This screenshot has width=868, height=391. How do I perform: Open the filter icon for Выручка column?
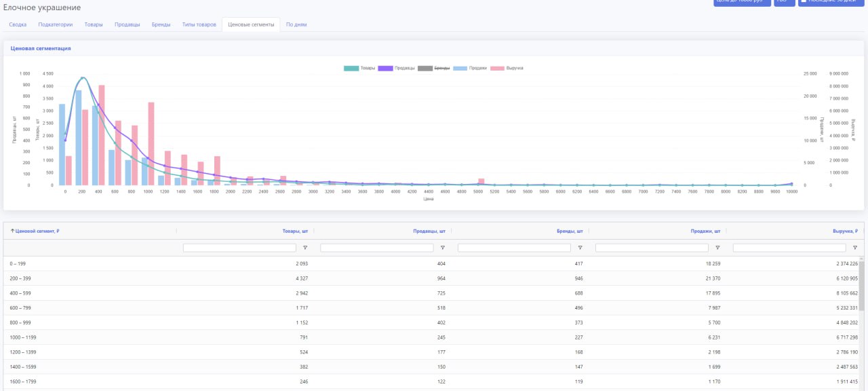pos(855,248)
